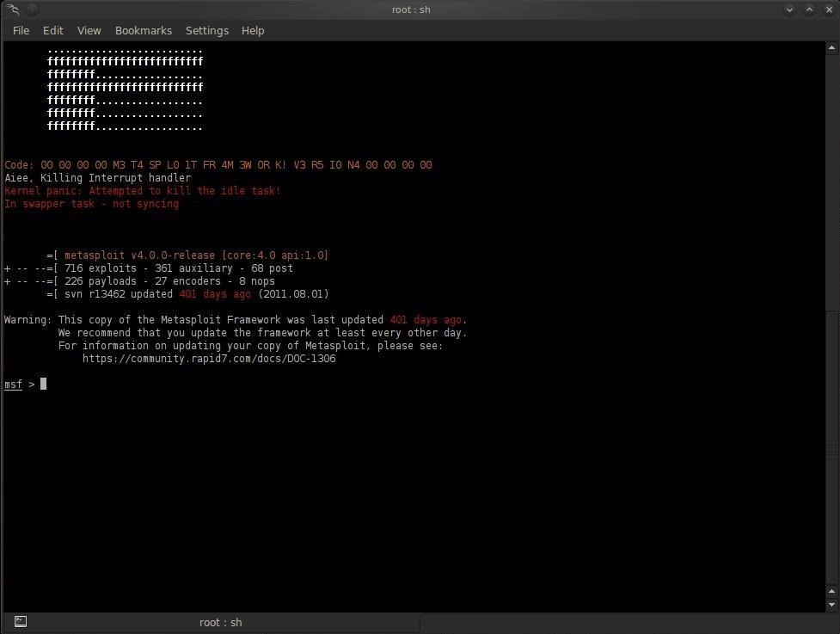Open the Settings menu
This screenshot has width=840, height=634.
click(207, 31)
